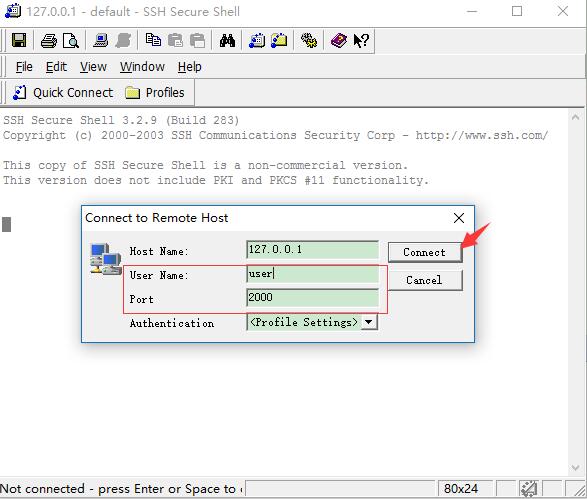
Task: Click the scrollbar down arrow
Action: 576,467
